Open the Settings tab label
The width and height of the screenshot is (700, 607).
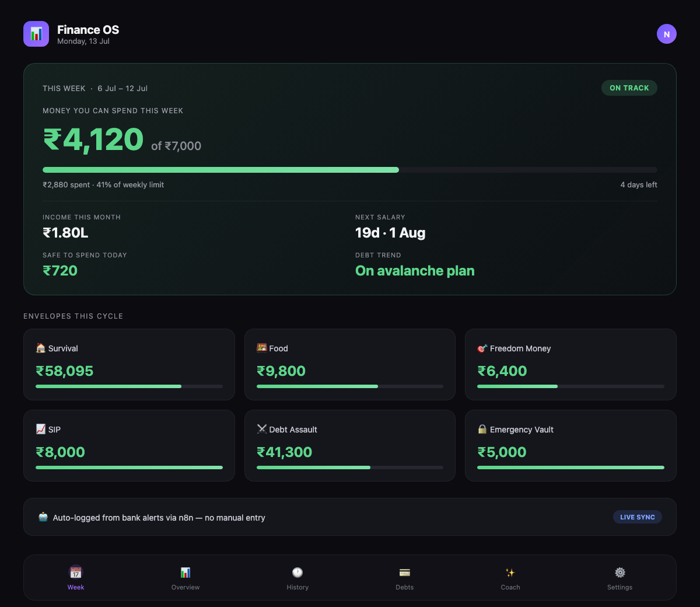pos(620,587)
